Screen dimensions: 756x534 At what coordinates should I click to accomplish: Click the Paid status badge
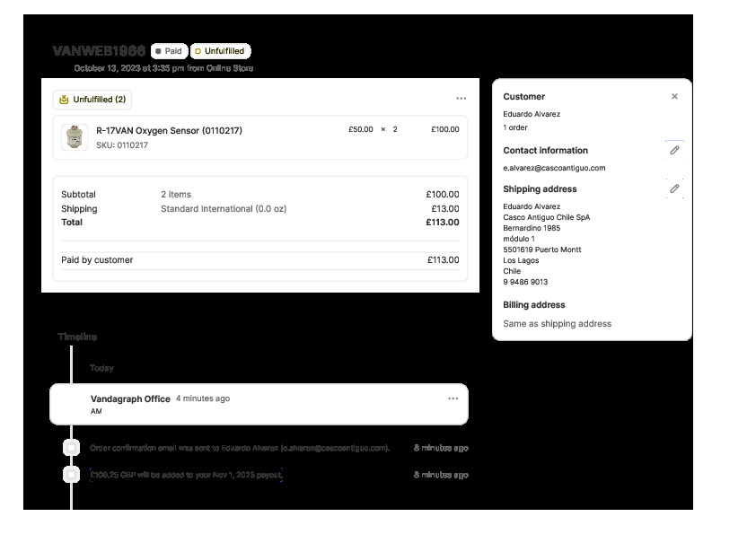168,51
